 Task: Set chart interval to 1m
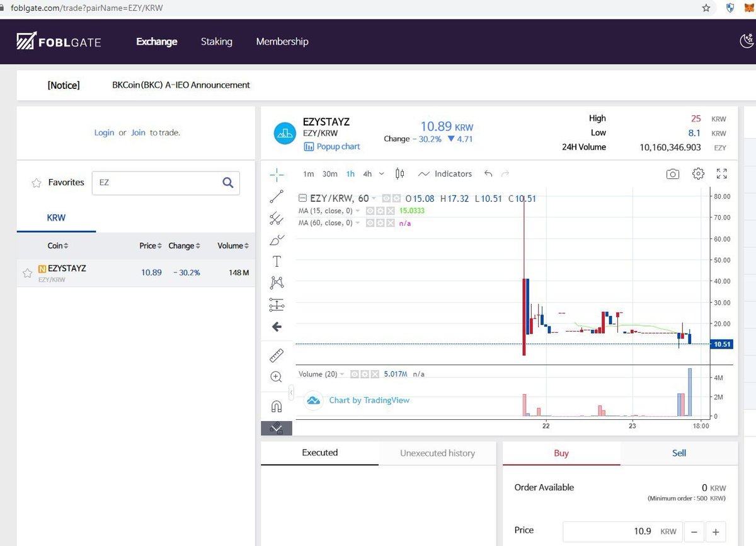pos(308,174)
